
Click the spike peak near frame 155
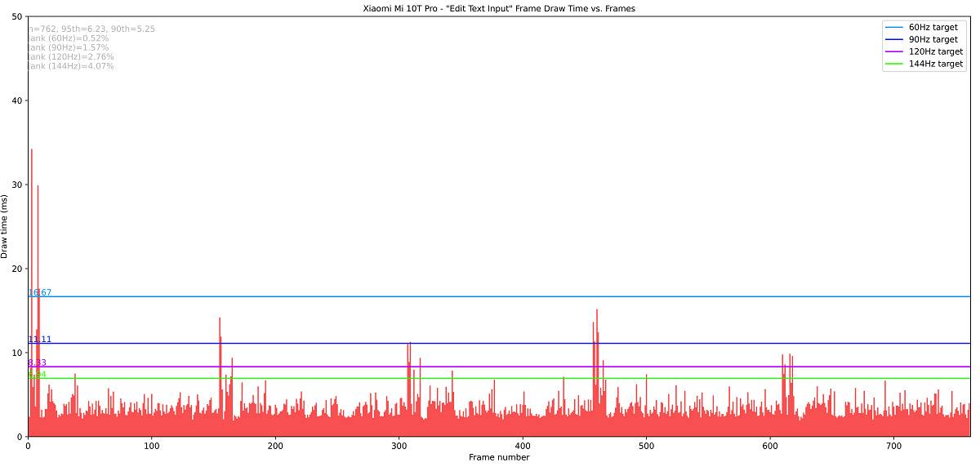220,318
